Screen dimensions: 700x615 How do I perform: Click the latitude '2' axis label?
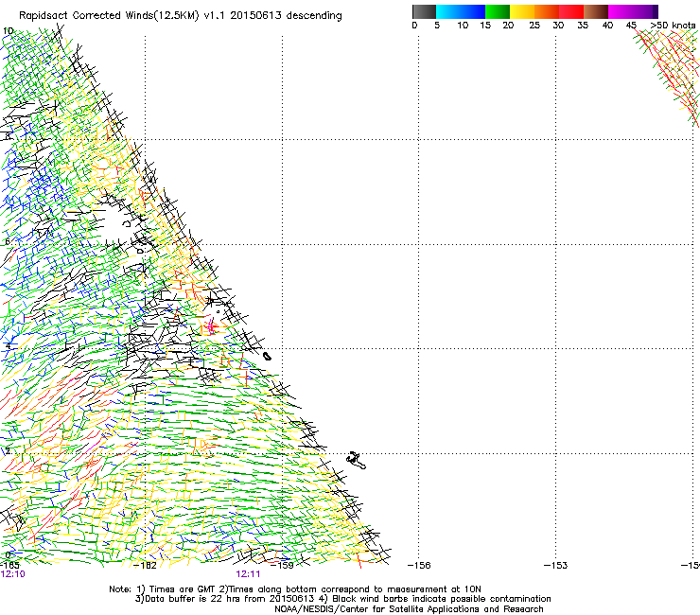tap(8, 451)
